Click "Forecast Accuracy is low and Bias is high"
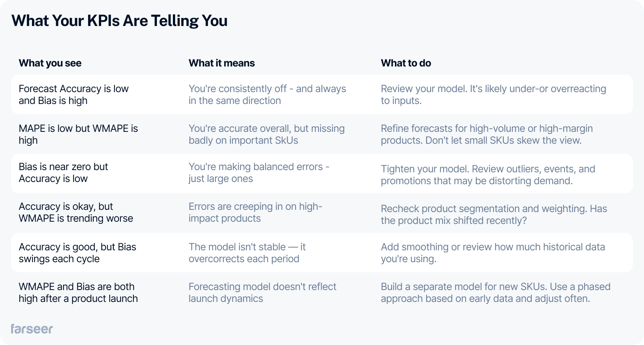 74,95
